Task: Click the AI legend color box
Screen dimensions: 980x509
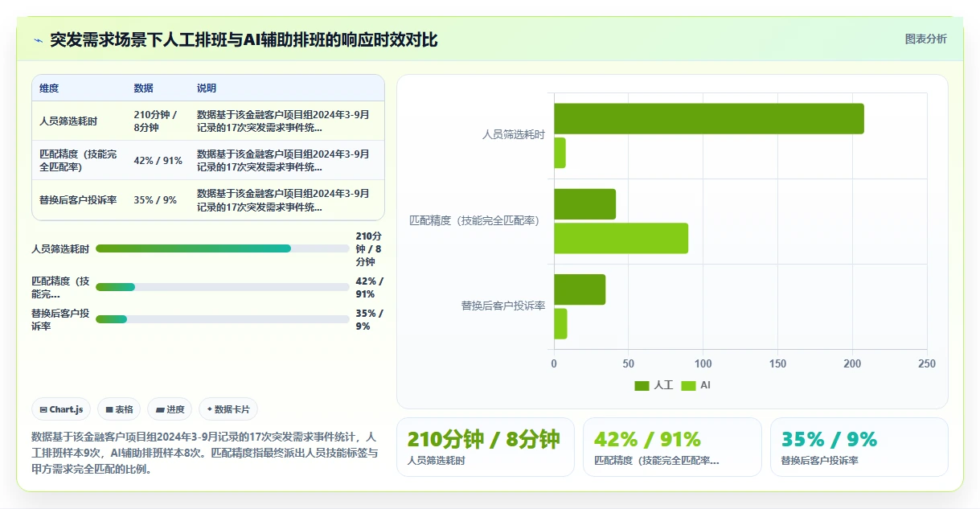Action: [x=688, y=385]
